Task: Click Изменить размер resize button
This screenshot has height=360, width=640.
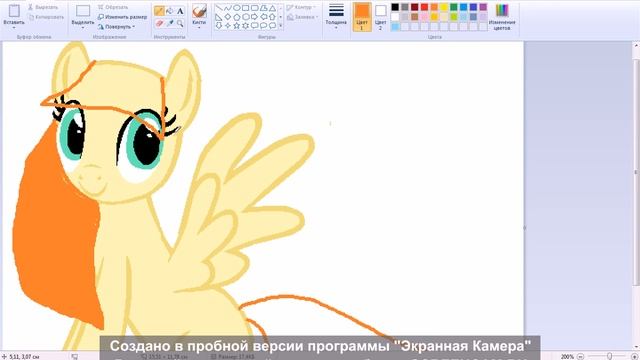Action: tap(122, 17)
